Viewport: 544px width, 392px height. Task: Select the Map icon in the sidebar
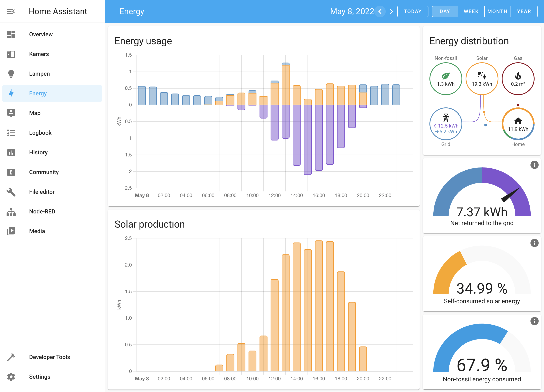pyautogui.click(x=11, y=113)
